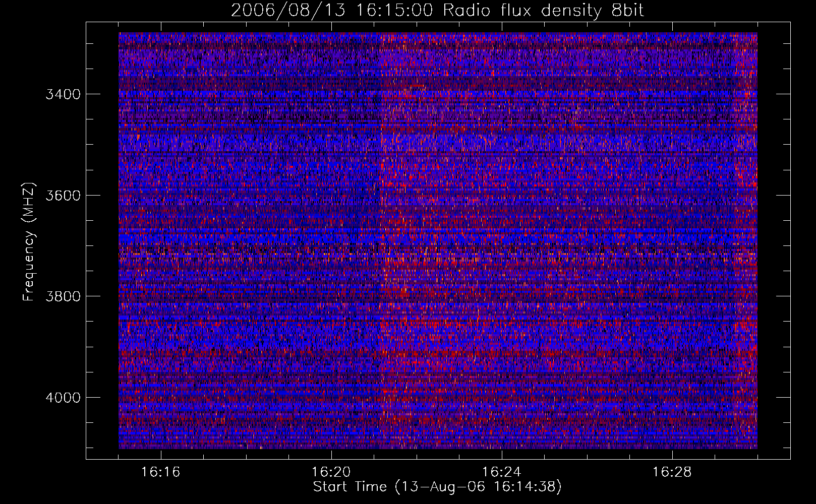Click the 16:28 time tick label
This screenshot has height=504, width=816.
click(x=672, y=472)
